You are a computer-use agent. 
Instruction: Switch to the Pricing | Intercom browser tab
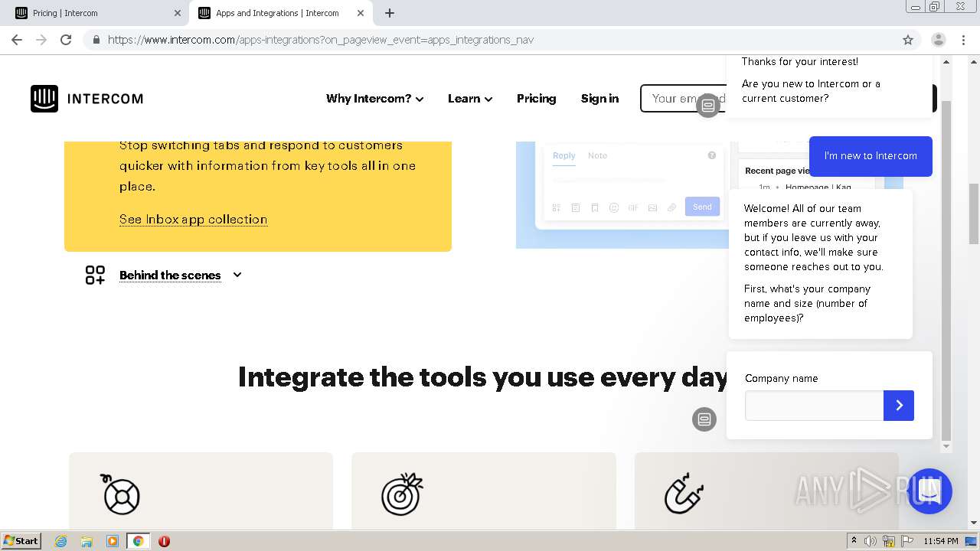point(93,13)
